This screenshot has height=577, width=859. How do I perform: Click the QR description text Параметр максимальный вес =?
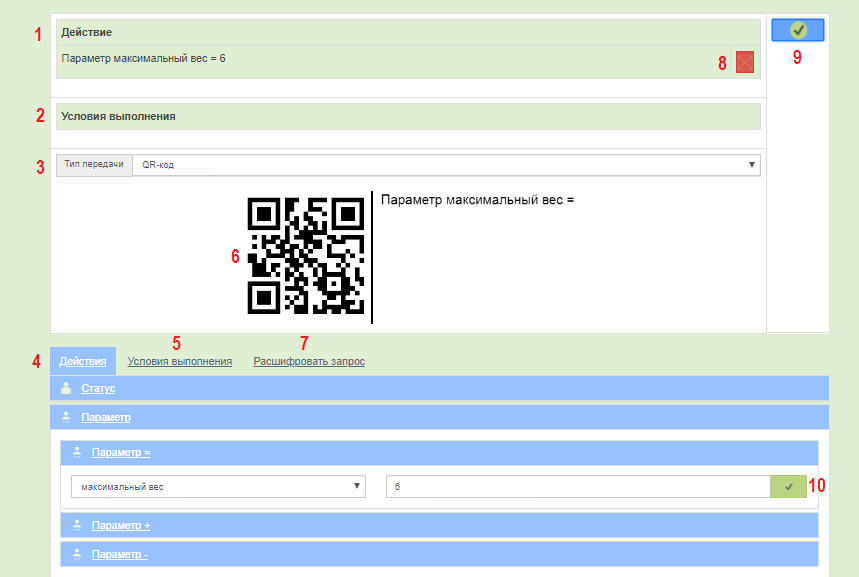point(477,200)
